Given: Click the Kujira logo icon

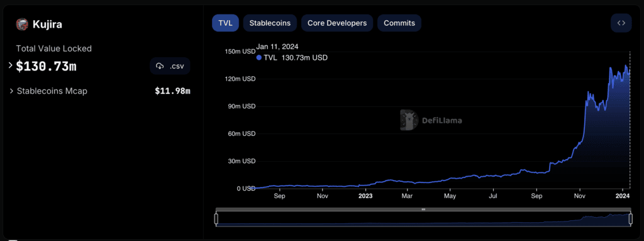Looking at the screenshot, I should [22, 25].
